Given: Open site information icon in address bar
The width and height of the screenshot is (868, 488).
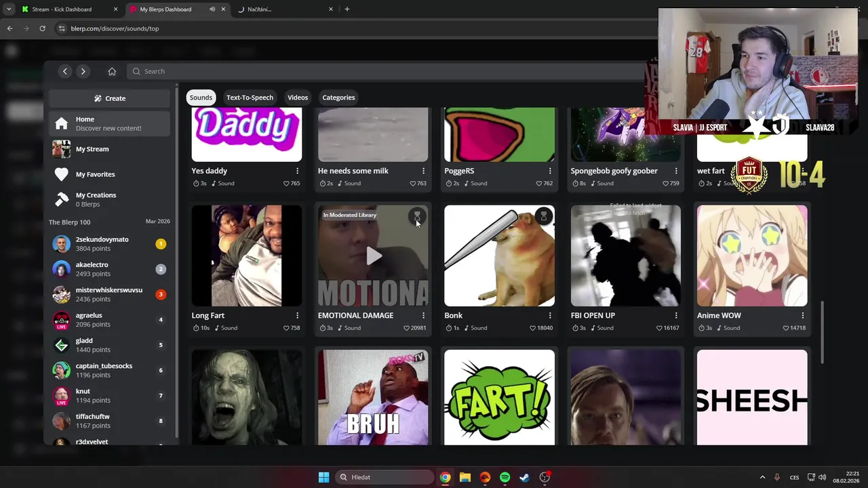Looking at the screenshot, I should [62, 28].
